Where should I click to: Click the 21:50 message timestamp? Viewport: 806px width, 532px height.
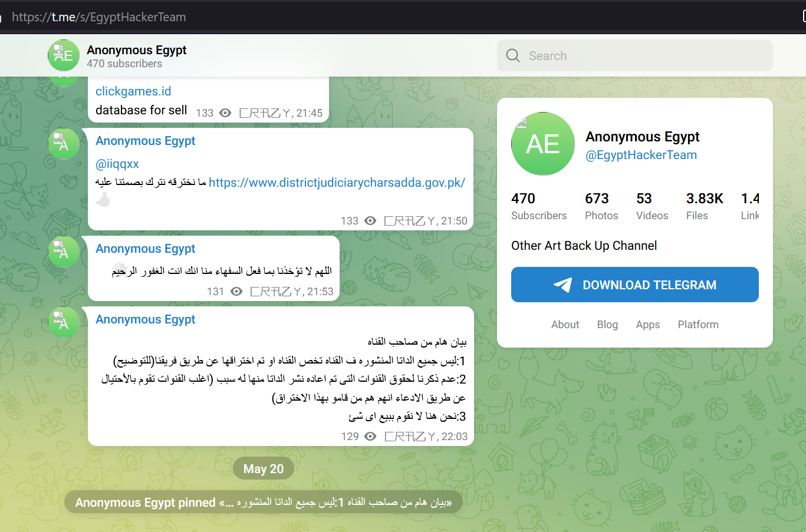pyautogui.click(x=454, y=221)
